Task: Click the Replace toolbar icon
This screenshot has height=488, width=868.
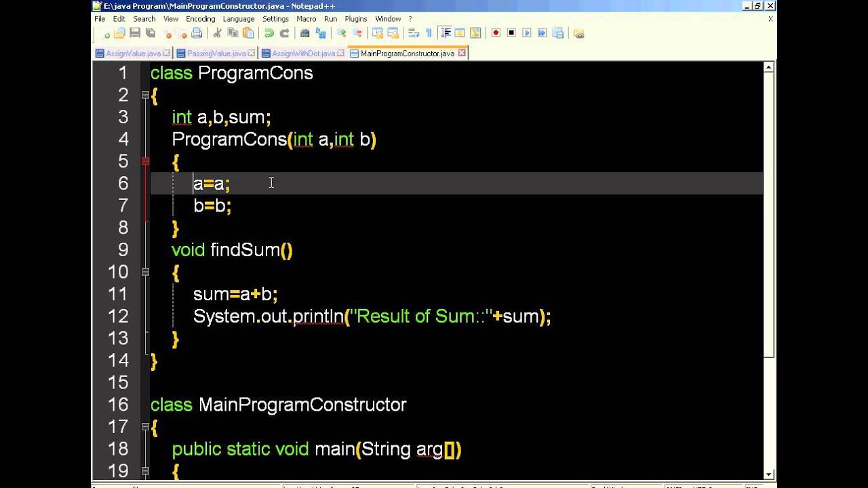Action: pyautogui.click(x=321, y=33)
